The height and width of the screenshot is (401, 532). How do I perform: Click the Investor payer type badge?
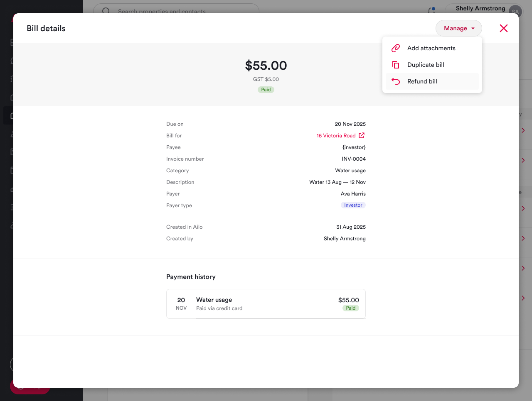coord(353,205)
